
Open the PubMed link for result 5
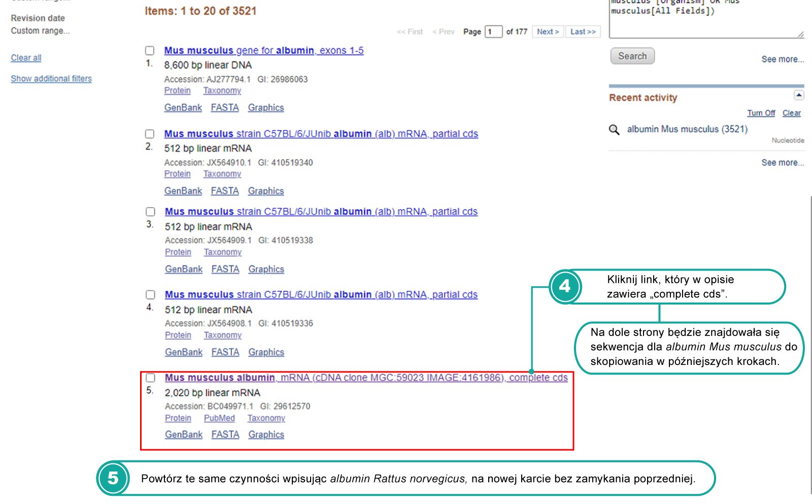[x=219, y=418]
